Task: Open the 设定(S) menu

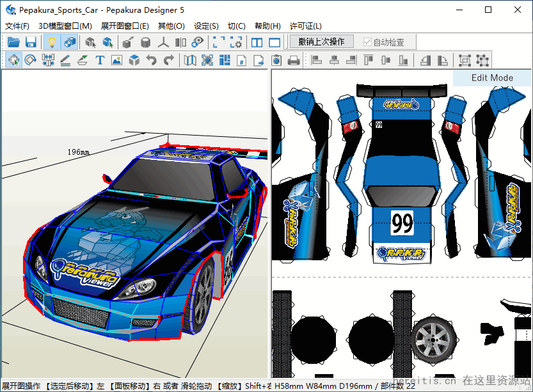Action: click(x=206, y=26)
